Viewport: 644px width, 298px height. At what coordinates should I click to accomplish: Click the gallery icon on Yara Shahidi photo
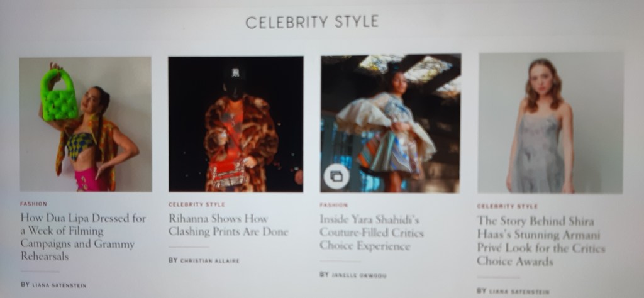(x=336, y=177)
